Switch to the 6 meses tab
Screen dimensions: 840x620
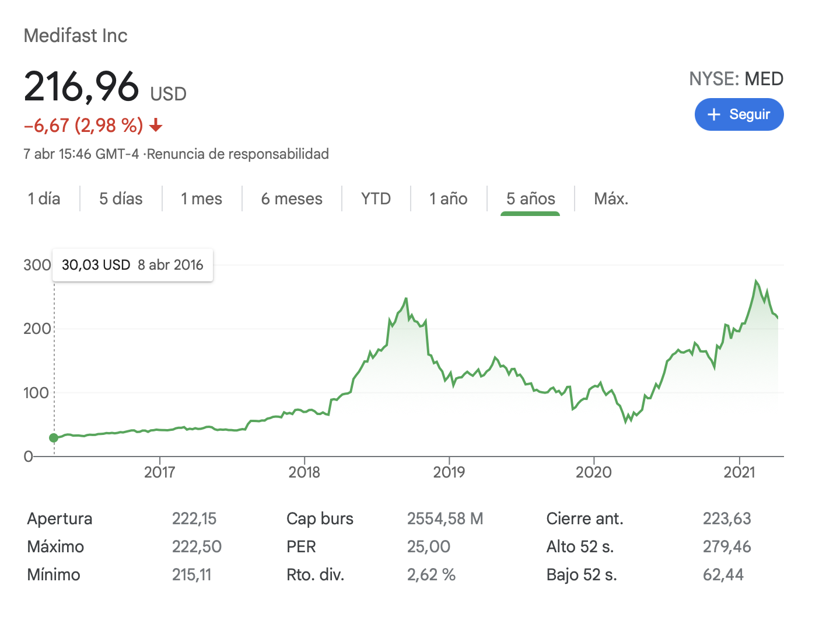tap(292, 198)
